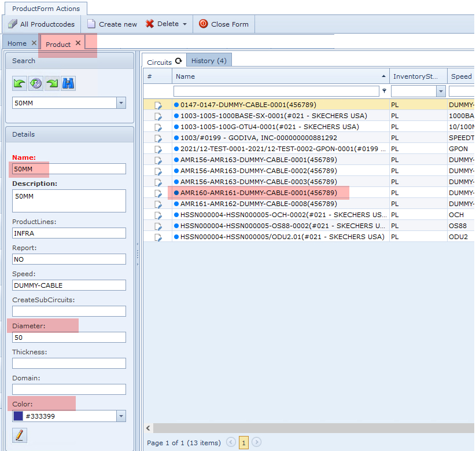Refresh the Circuits tab with reload icon
The height and width of the screenshot is (451, 476).
pos(179,61)
